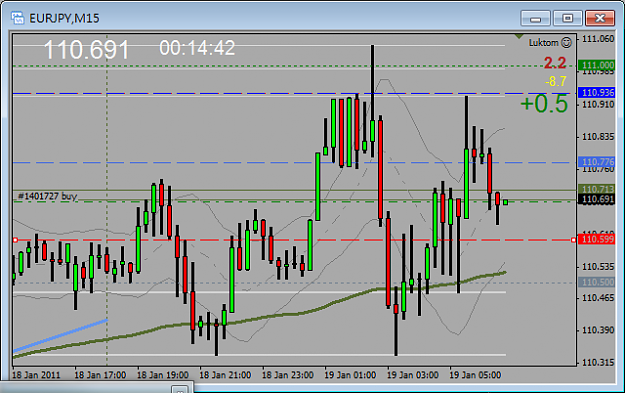Image resolution: width=625 pixels, height=393 pixels.
Task: Click the chart window icon beside EURJPY,M15
Action: pos(17,18)
